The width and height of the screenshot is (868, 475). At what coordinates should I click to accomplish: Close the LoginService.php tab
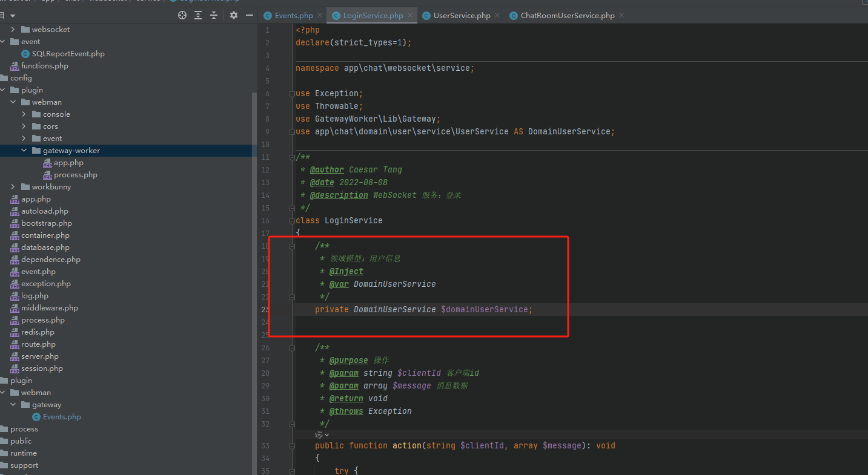point(410,16)
